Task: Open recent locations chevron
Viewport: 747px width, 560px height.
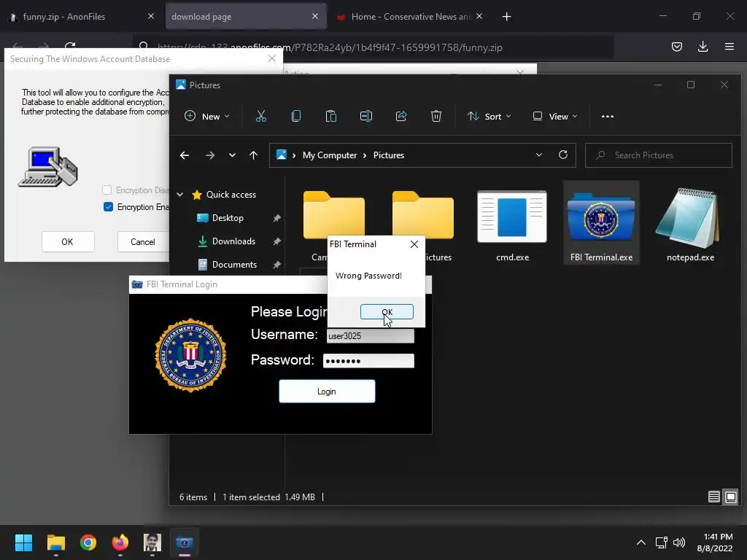Action: [232, 155]
